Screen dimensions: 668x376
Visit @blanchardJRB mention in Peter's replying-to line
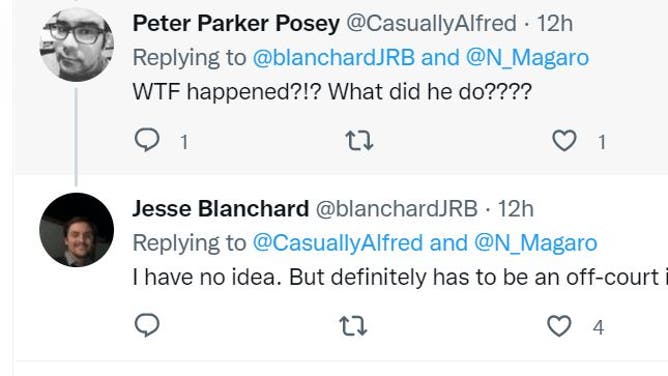pyautogui.click(x=334, y=57)
